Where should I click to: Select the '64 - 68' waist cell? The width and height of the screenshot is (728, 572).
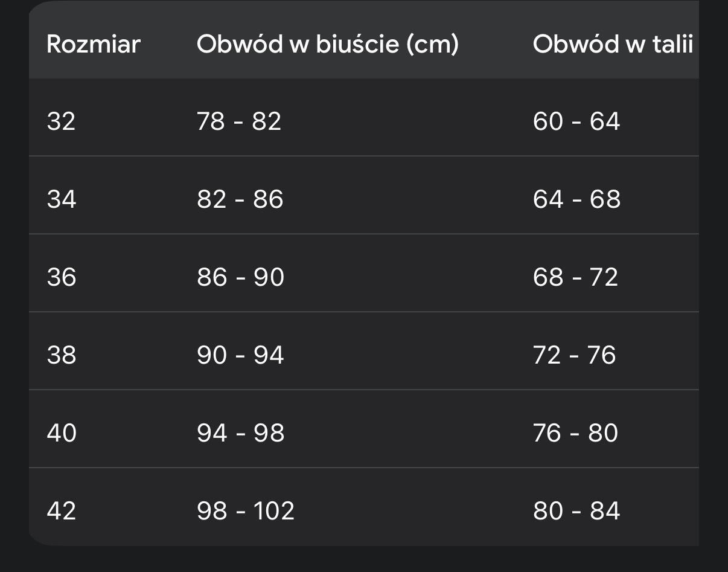point(576,199)
